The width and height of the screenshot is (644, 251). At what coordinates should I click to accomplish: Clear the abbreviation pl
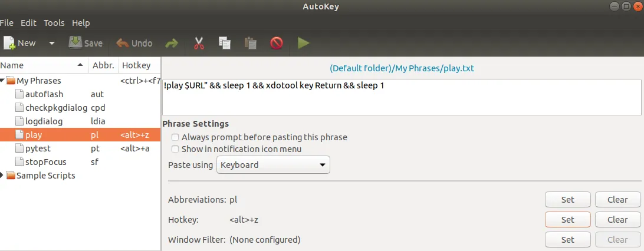tap(617, 200)
